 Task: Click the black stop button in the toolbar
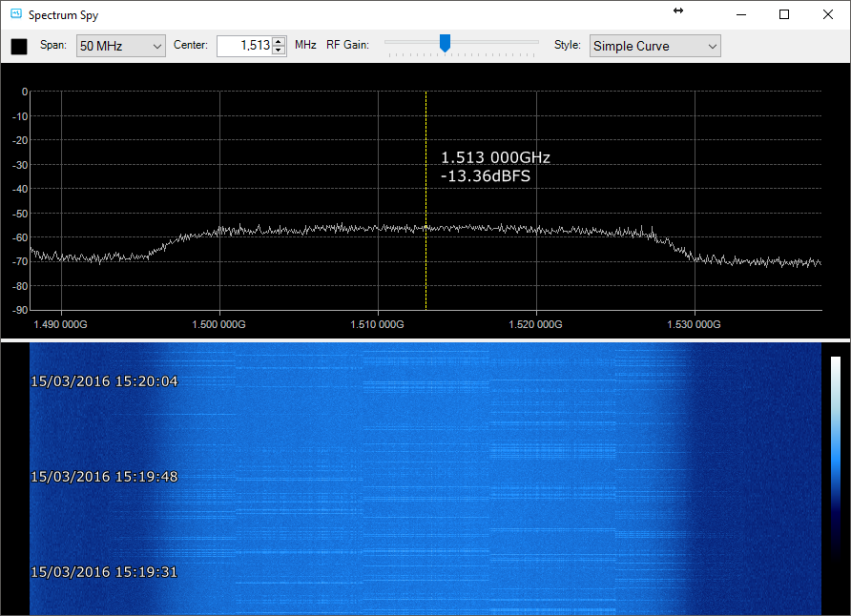click(19, 47)
